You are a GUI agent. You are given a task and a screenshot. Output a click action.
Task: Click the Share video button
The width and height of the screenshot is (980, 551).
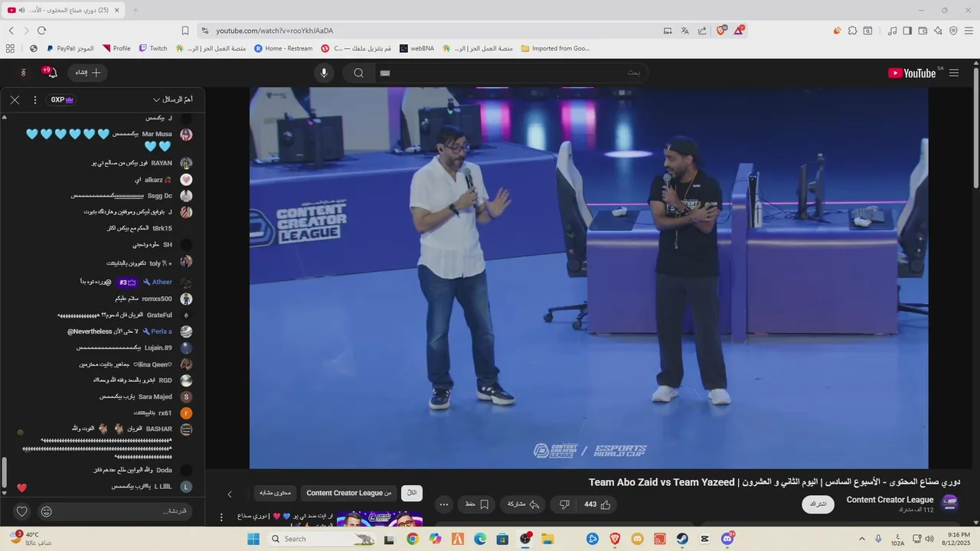[524, 504]
